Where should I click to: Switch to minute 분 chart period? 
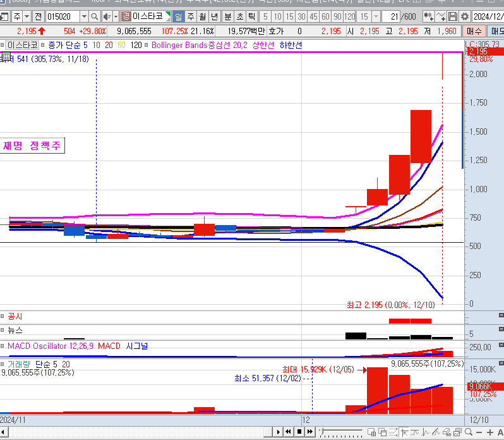coord(227,16)
